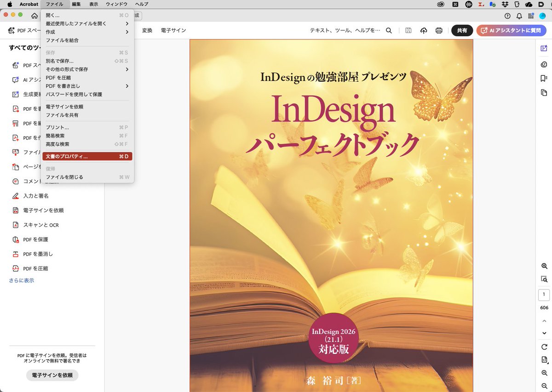Open the Acrobat application menu
This screenshot has width=552, height=392.
pos(29,4)
